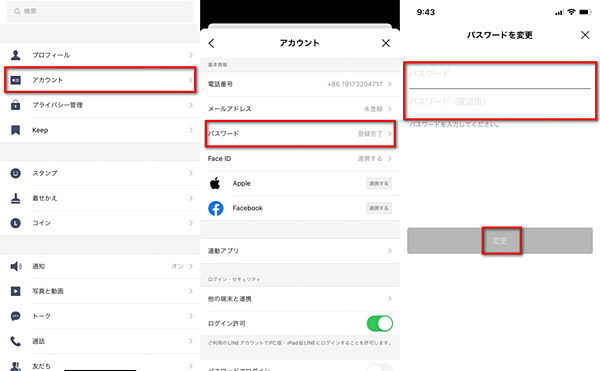Open the 写真と動画 menu item

(100, 291)
